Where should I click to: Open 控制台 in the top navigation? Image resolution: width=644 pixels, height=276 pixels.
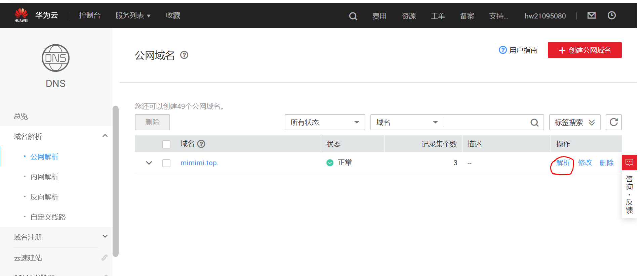[90, 15]
